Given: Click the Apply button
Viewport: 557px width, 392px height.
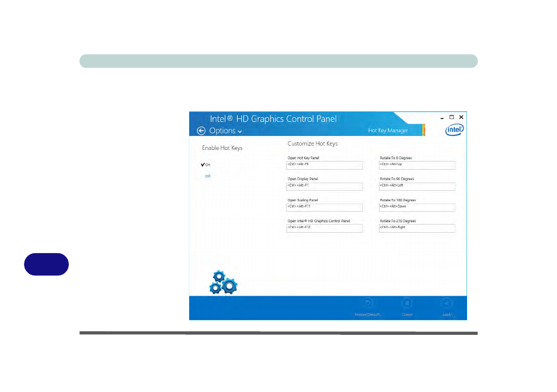Looking at the screenshot, I should (447, 307).
